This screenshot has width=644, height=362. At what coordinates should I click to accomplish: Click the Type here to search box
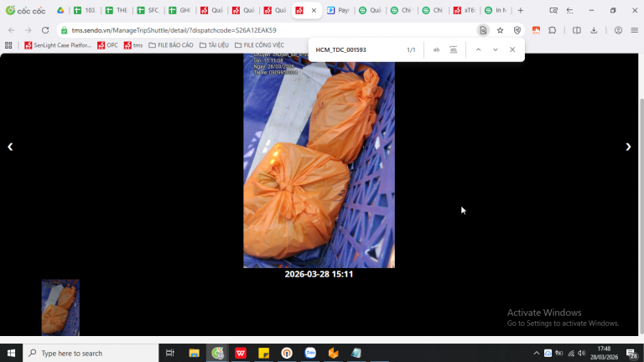[x=91, y=353]
